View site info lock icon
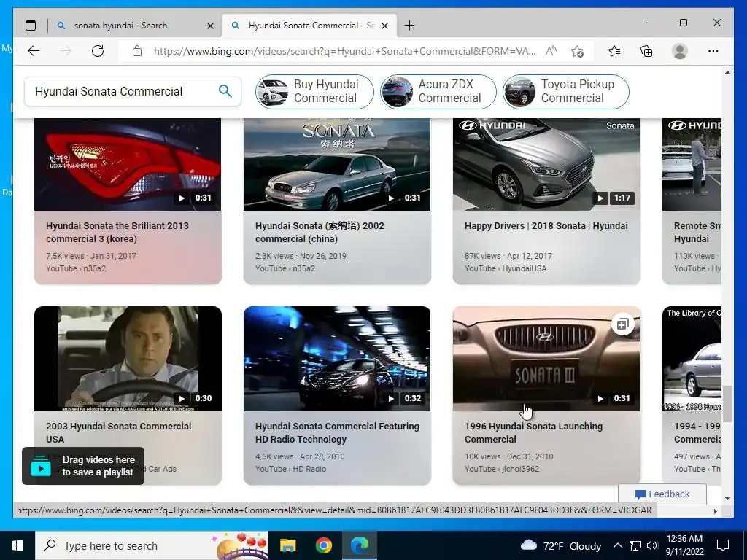This screenshot has height=560, width=747. pyautogui.click(x=136, y=51)
